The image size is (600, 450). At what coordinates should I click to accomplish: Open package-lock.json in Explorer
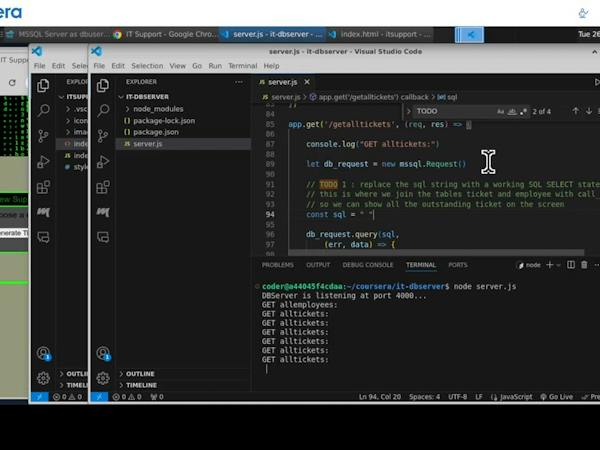point(164,121)
